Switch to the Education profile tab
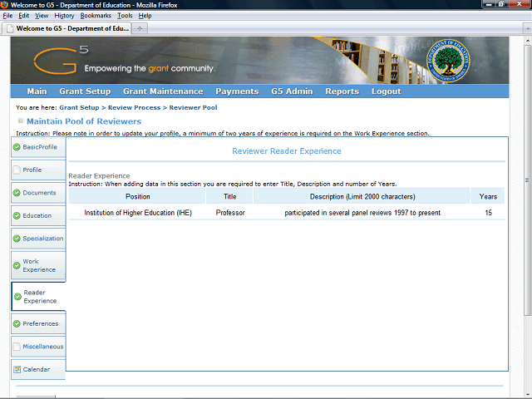Image resolution: width=532 pixels, height=399 pixels. (x=37, y=216)
